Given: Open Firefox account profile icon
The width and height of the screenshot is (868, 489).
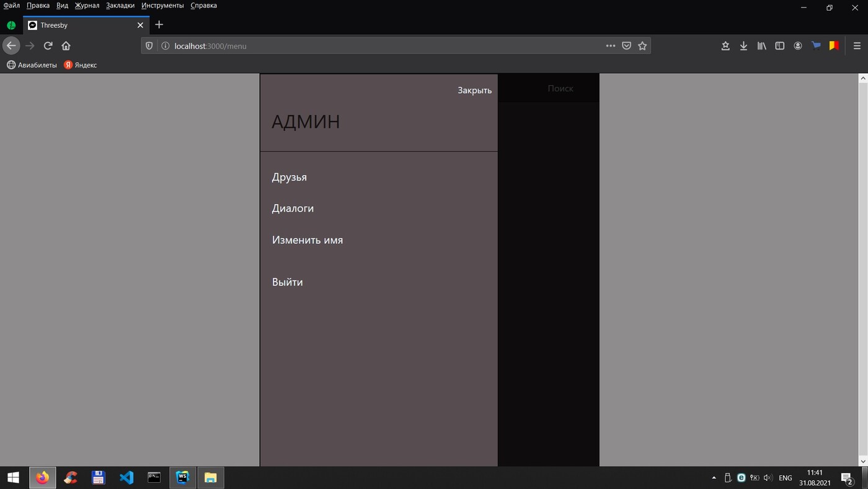Looking at the screenshot, I should (798, 46).
